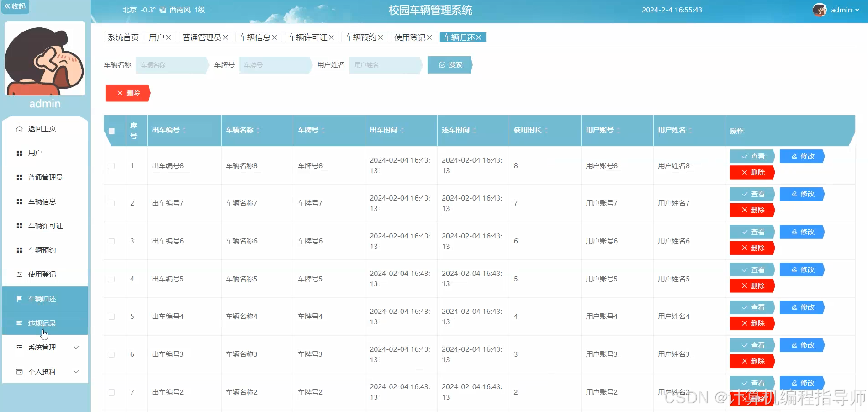Click the 收起 collapse sidebar button
868x412 pixels.
pos(15,7)
